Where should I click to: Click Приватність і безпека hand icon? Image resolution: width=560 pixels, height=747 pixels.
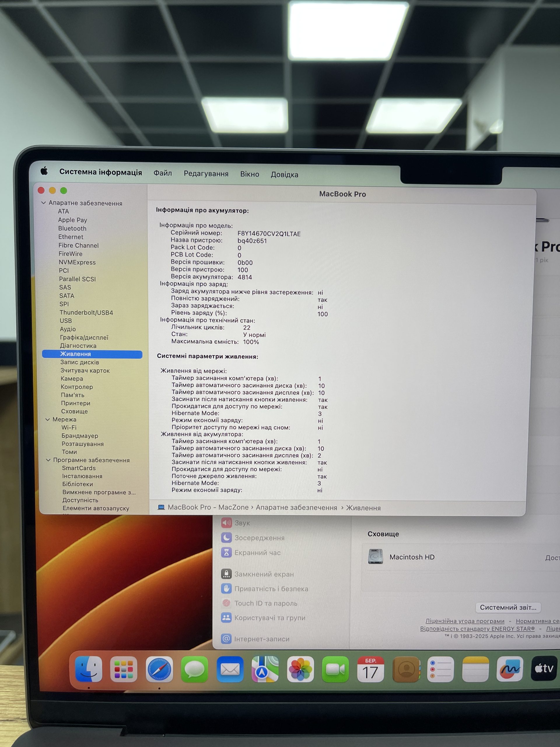[x=226, y=589]
